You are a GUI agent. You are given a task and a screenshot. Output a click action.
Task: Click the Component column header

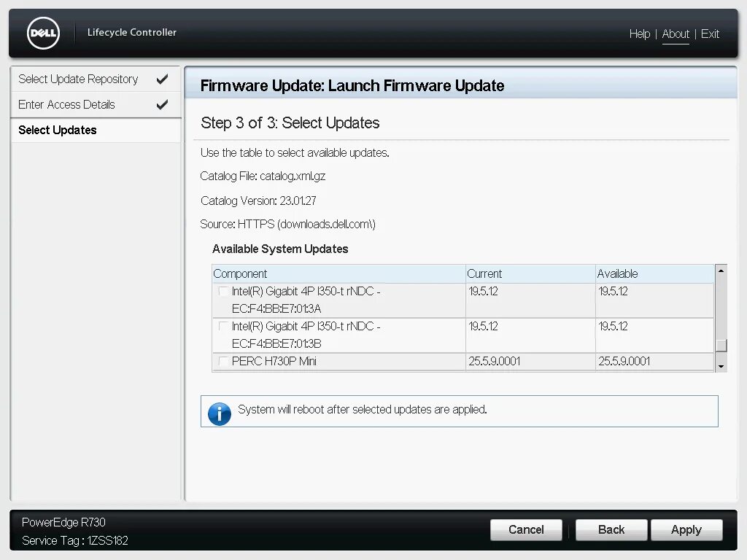click(338, 274)
